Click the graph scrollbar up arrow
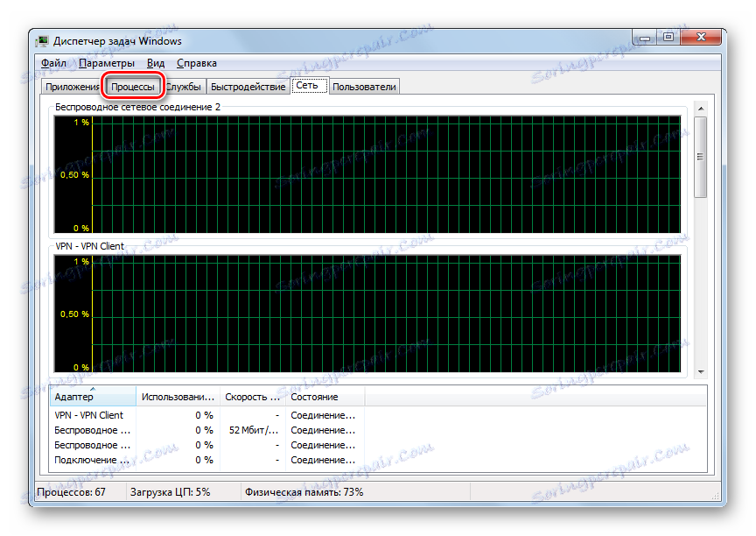This screenshot has height=536, width=756. click(x=701, y=109)
